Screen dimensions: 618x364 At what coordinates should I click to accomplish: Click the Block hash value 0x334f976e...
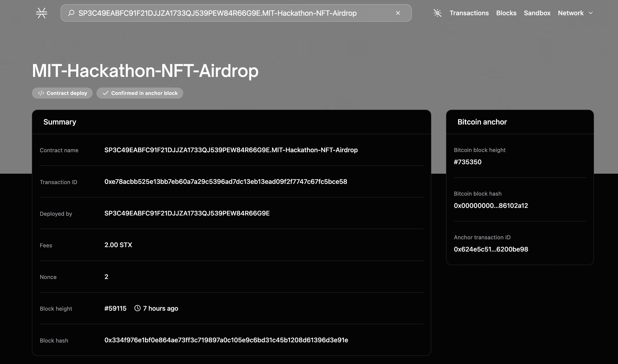click(x=226, y=340)
